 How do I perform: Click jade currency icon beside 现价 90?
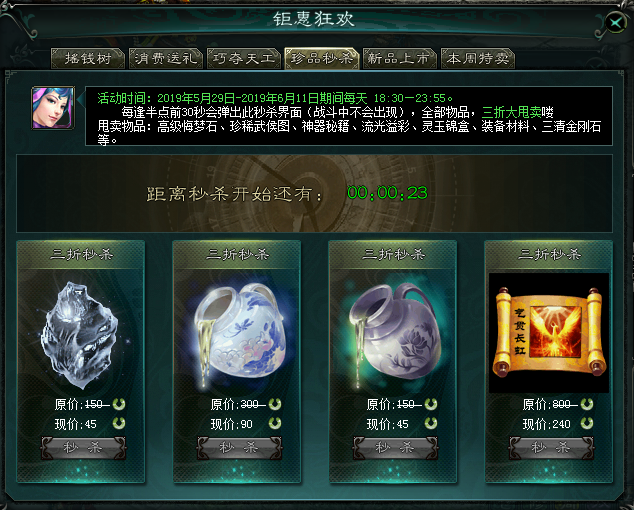(275, 423)
